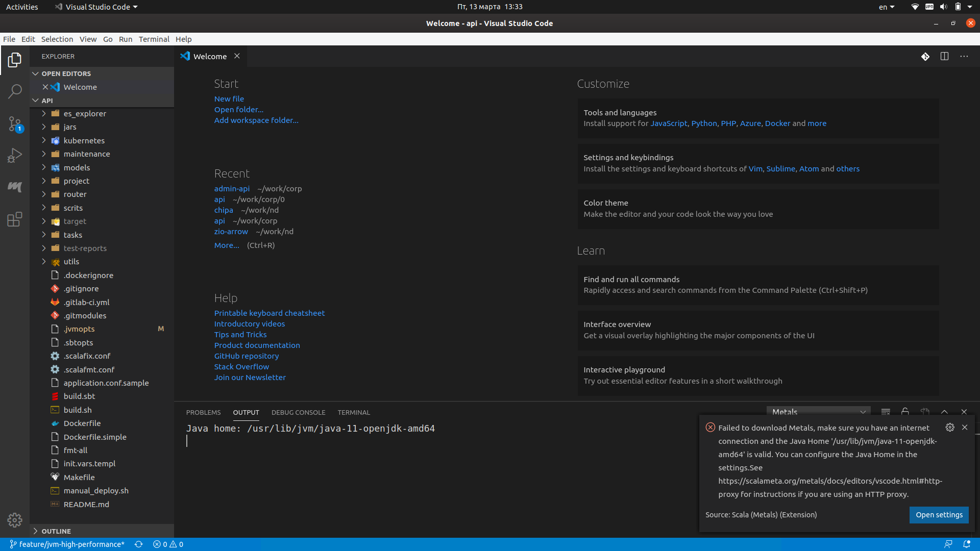Open the Metals output channel dropdown
This screenshot has width=980, height=551.
click(817, 411)
